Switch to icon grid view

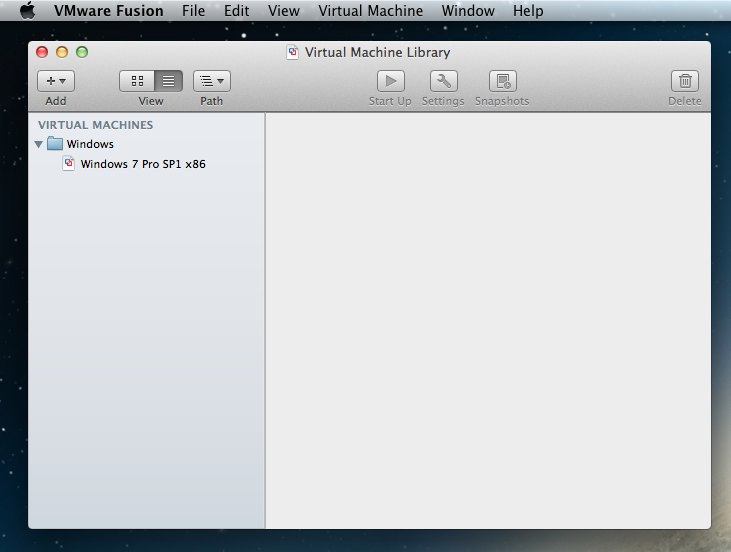click(136, 81)
